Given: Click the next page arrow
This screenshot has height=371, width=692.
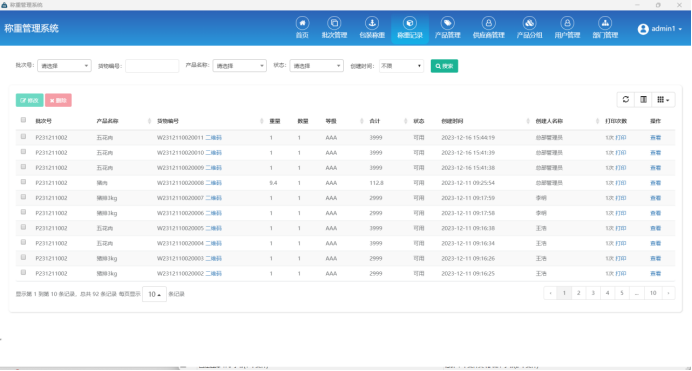Looking at the screenshot, I should tap(669, 293).
